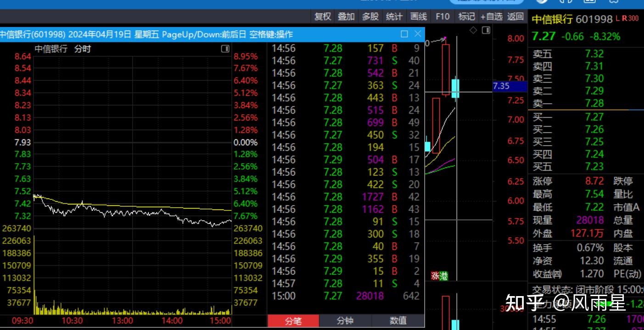This screenshot has width=644, height=330.
Task: Click the 卖二 7.29 ask row
Action: pos(586,91)
